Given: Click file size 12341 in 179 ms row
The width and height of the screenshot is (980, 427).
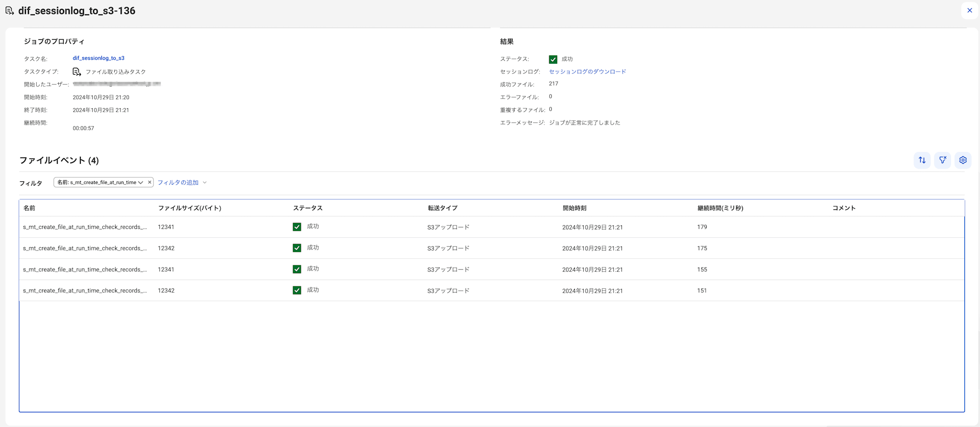Looking at the screenshot, I should click(x=166, y=227).
